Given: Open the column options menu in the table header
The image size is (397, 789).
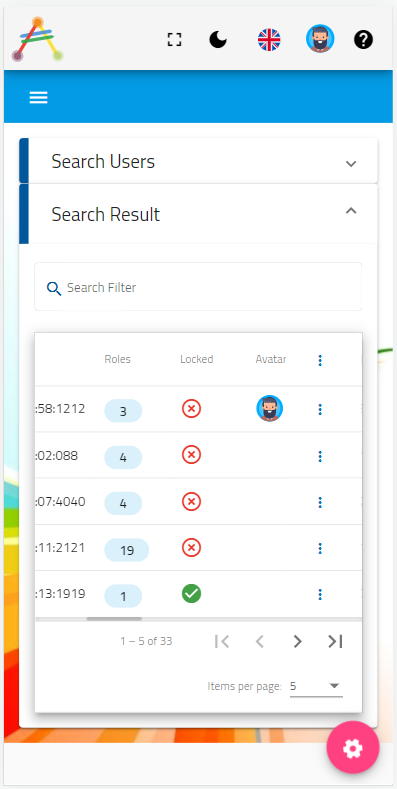Looking at the screenshot, I should (320, 360).
